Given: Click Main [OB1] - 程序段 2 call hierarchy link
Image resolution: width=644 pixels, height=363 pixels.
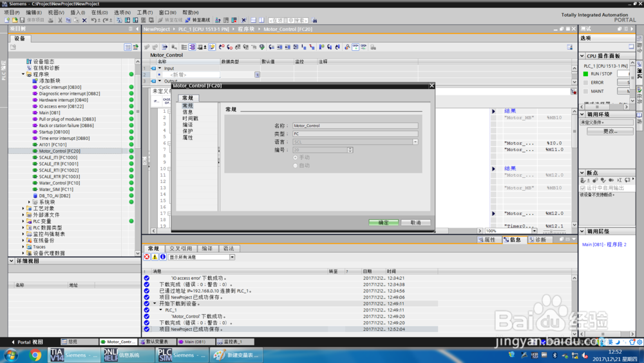Looking at the screenshot, I should pyautogui.click(x=604, y=244).
